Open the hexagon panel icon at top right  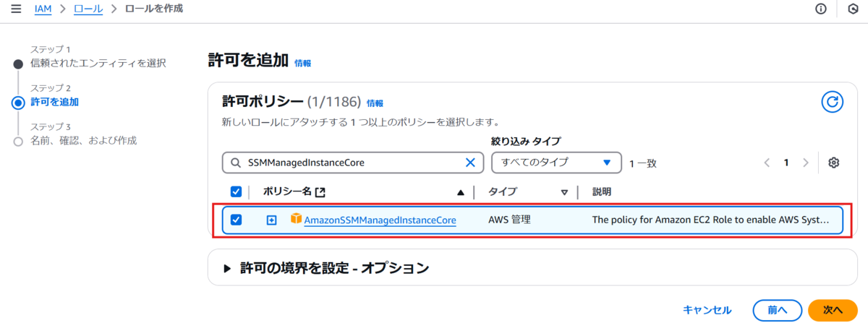coord(853,9)
